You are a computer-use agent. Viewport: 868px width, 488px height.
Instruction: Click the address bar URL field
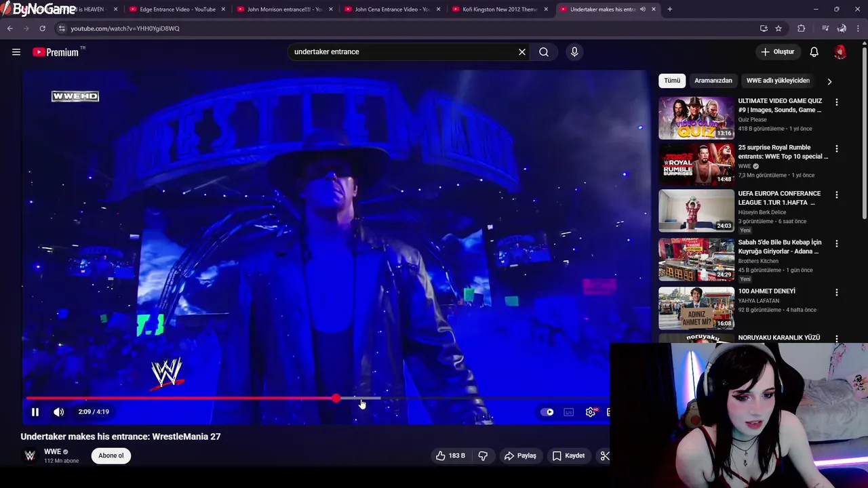407,28
